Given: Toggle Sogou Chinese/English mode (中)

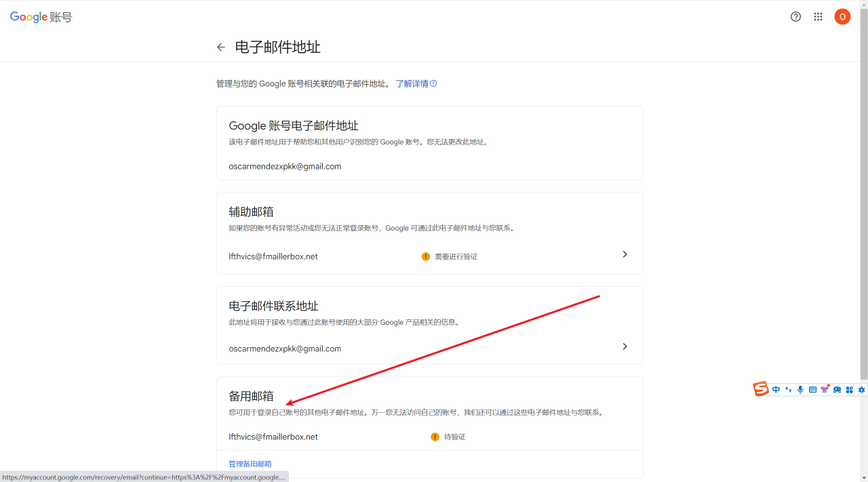Looking at the screenshot, I should point(776,390).
